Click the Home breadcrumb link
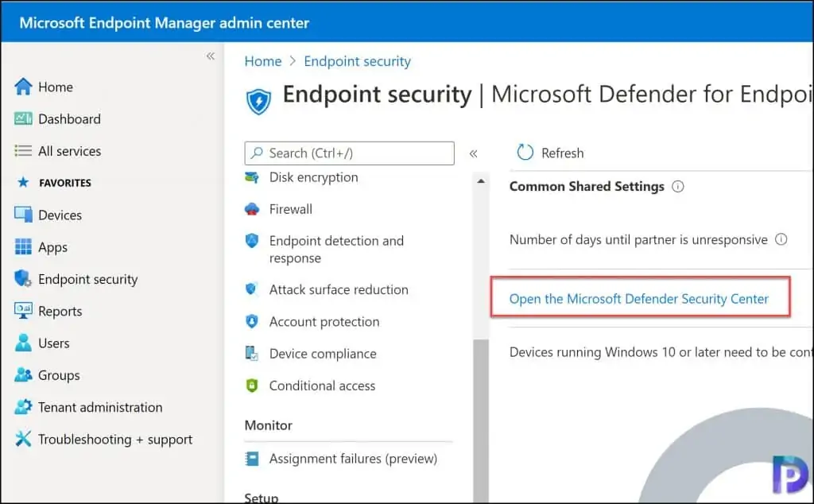 (x=263, y=61)
